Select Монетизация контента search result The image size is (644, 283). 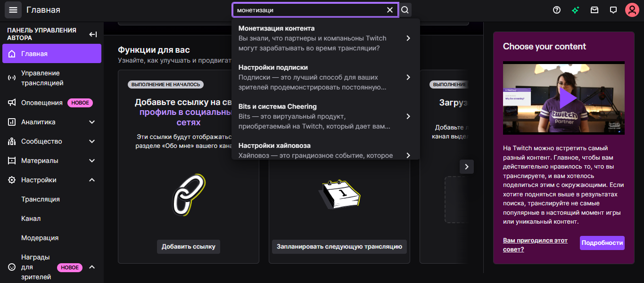tap(325, 38)
